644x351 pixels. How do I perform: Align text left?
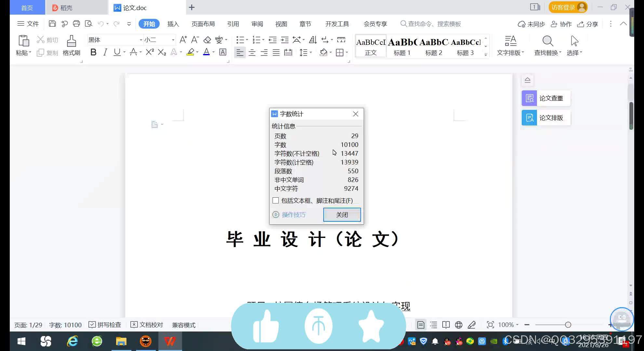tap(240, 52)
